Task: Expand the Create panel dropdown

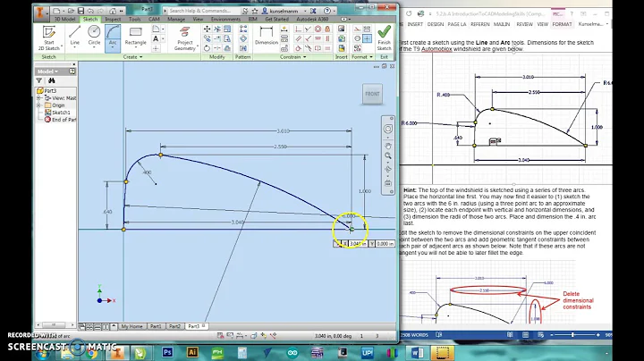Action: [x=132, y=57]
